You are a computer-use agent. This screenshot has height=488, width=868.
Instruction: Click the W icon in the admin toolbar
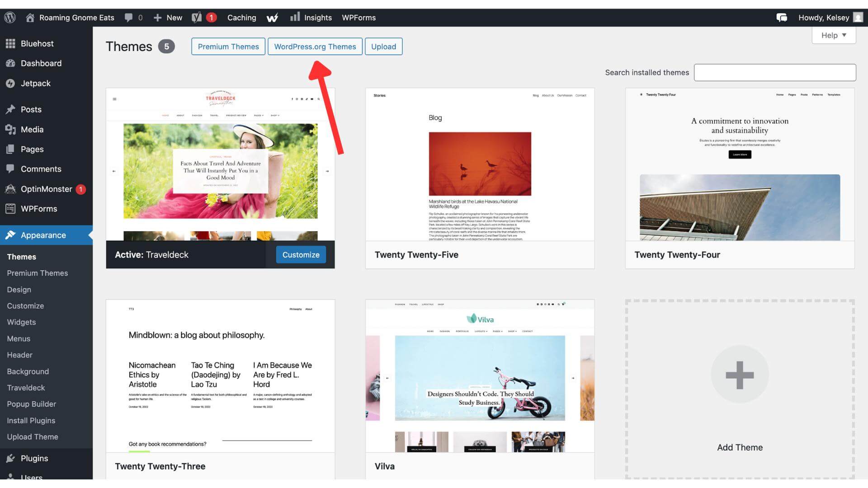click(x=272, y=17)
